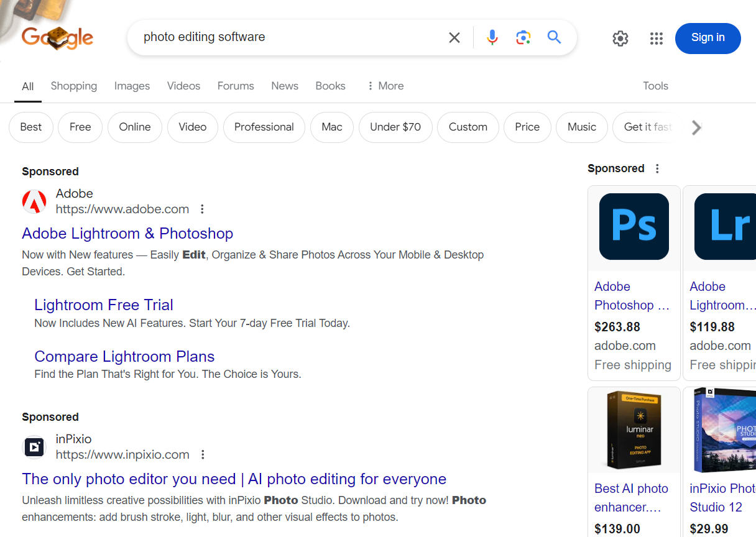Submit search with the magnifier icon
This screenshot has width=756, height=537.
click(555, 37)
